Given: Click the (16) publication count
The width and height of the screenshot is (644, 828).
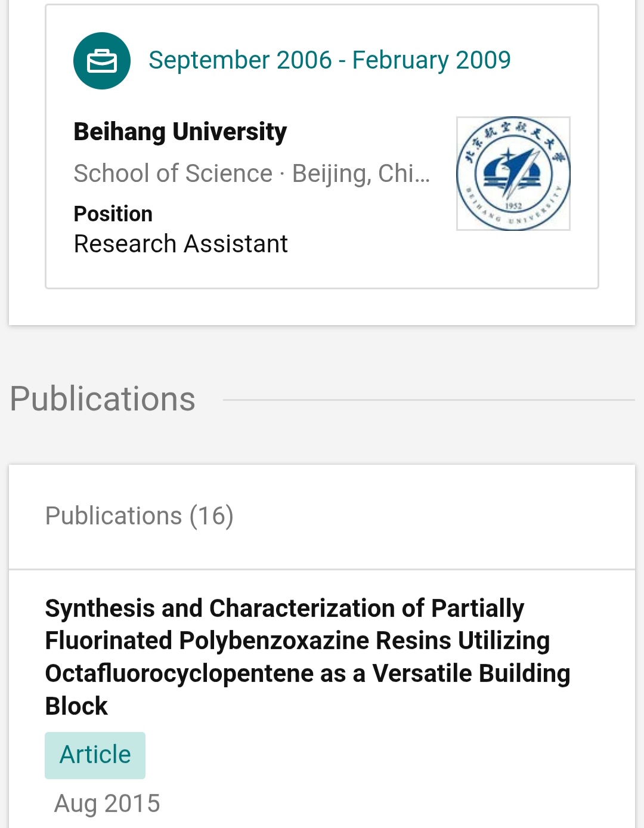Looking at the screenshot, I should (x=212, y=516).
